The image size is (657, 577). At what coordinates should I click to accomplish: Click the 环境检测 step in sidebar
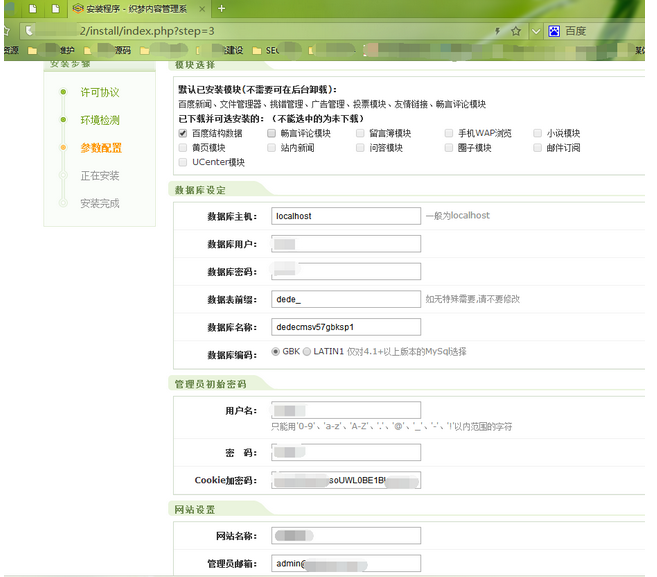point(100,120)
